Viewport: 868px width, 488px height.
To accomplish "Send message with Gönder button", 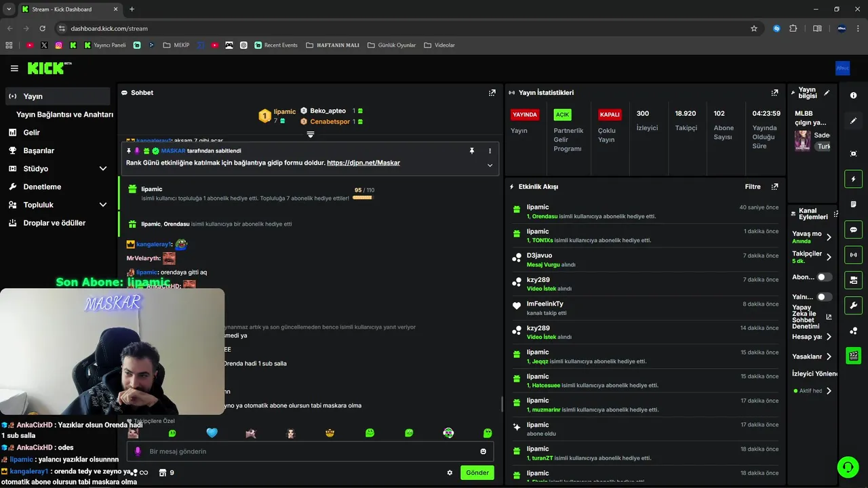I will 477,472.
